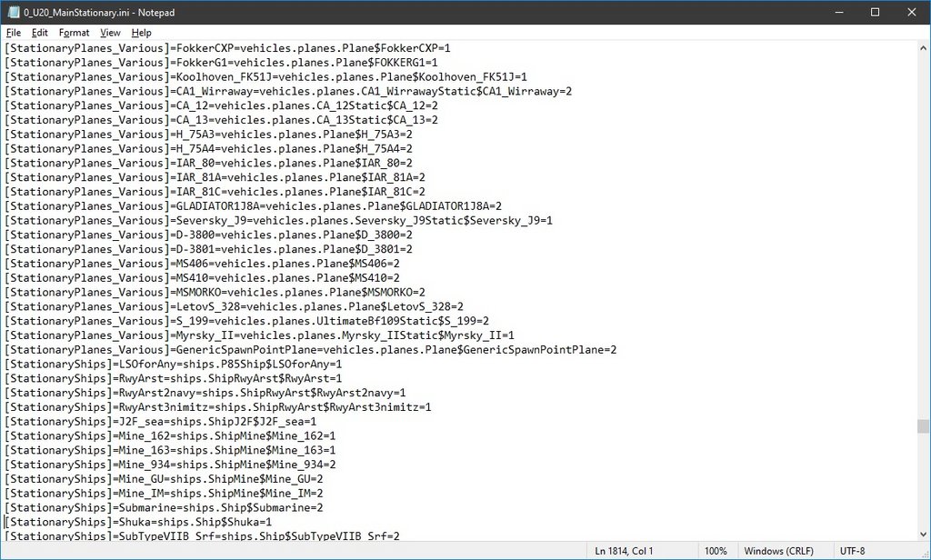Click the Seversky_J9 line
Image resolution: width=931 pixels, height=560 pixels.
coord(279,220)
